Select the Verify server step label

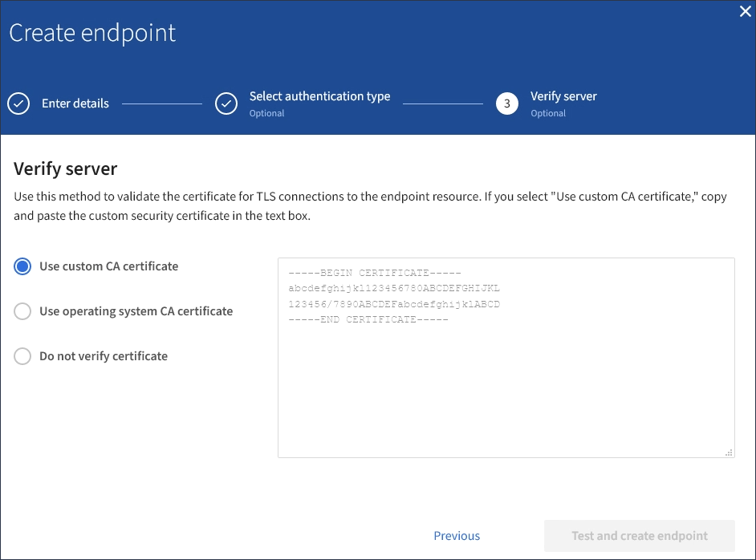pyautogui.click(x=563, y=96)
